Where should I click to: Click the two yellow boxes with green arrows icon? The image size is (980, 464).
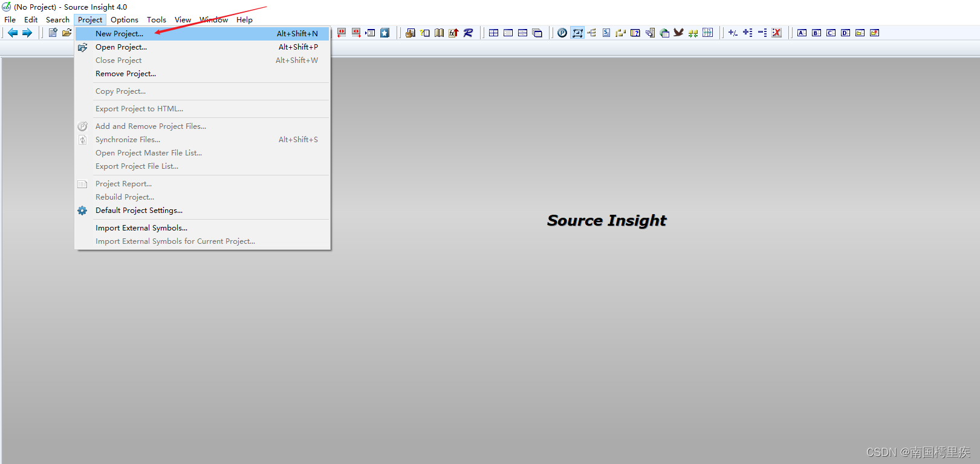coord(693,33)
